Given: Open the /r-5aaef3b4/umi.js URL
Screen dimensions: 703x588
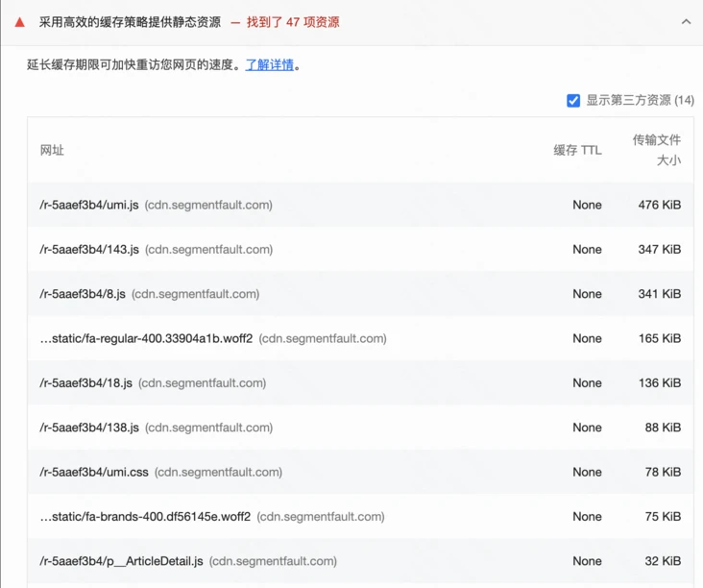Looking at the screenshot, I should (x=88, y=205).
